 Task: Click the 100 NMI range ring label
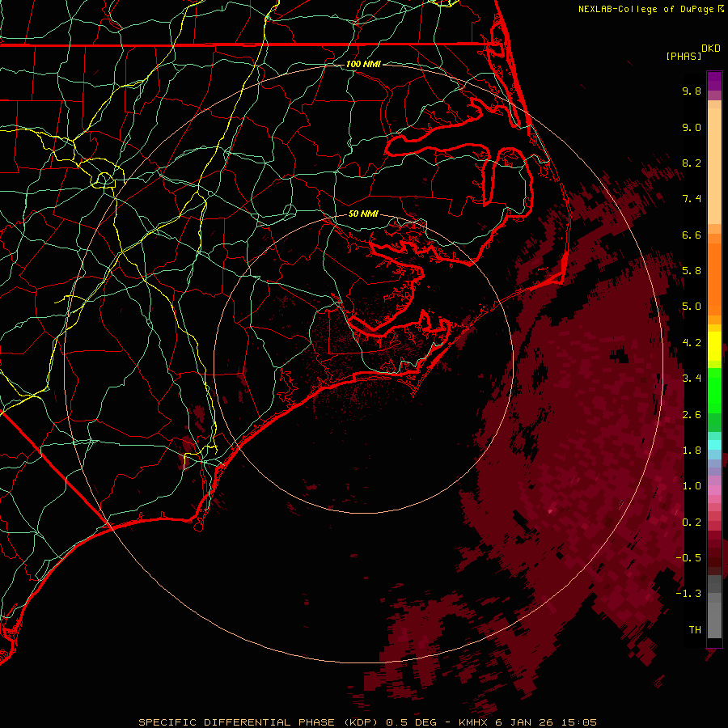tap(363, 64)
